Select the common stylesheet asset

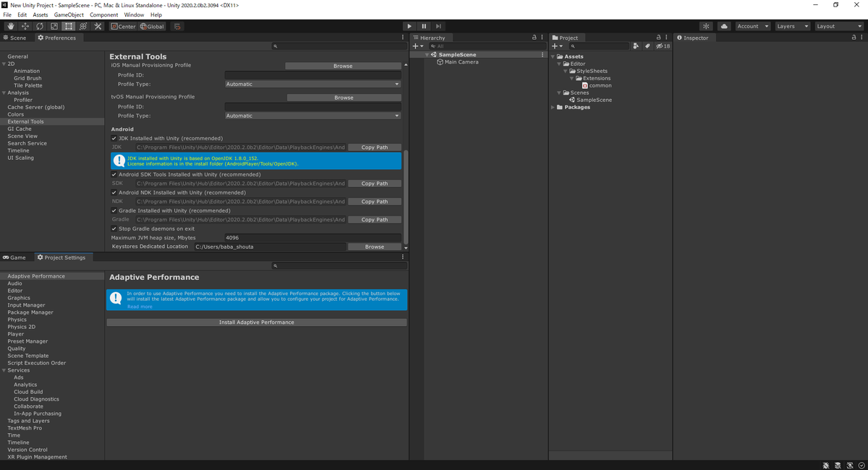(600, 85)
